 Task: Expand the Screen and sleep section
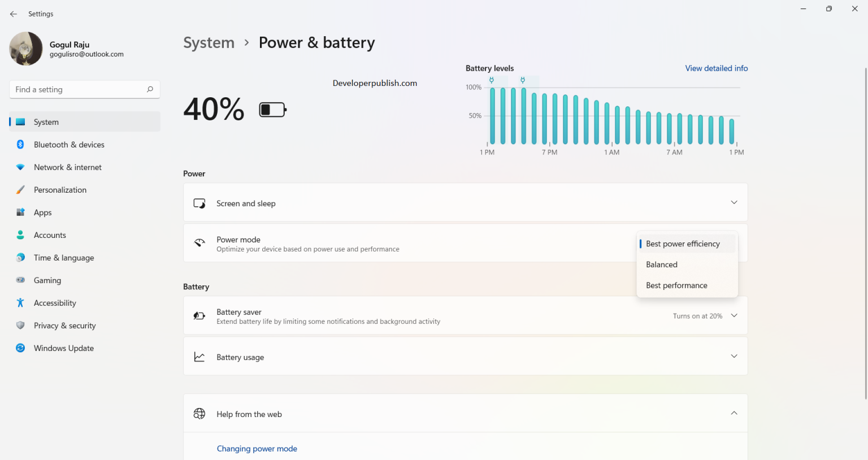[734, 202]
